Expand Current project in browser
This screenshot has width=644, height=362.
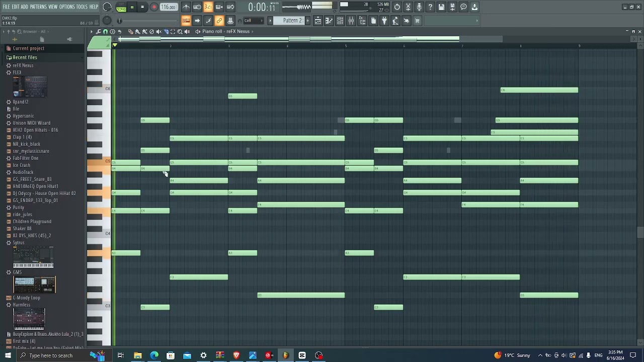29,48
